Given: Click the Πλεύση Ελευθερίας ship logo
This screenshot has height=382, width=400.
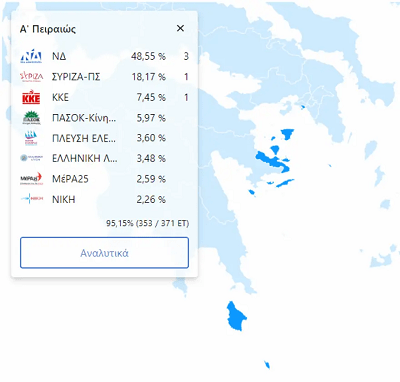Looking at the screenshot, I should pos(31,138).
